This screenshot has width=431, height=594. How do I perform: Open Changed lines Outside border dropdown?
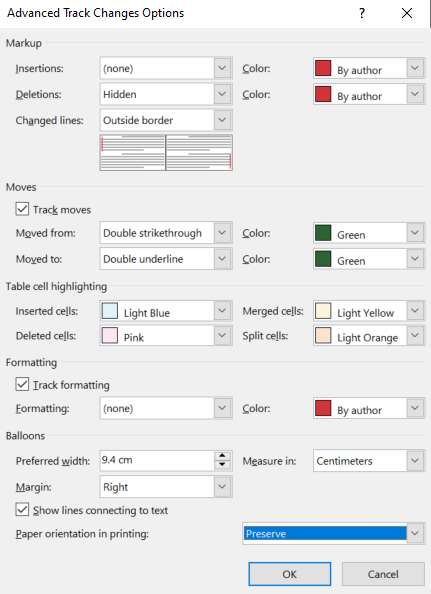click(x=166, y=120)
